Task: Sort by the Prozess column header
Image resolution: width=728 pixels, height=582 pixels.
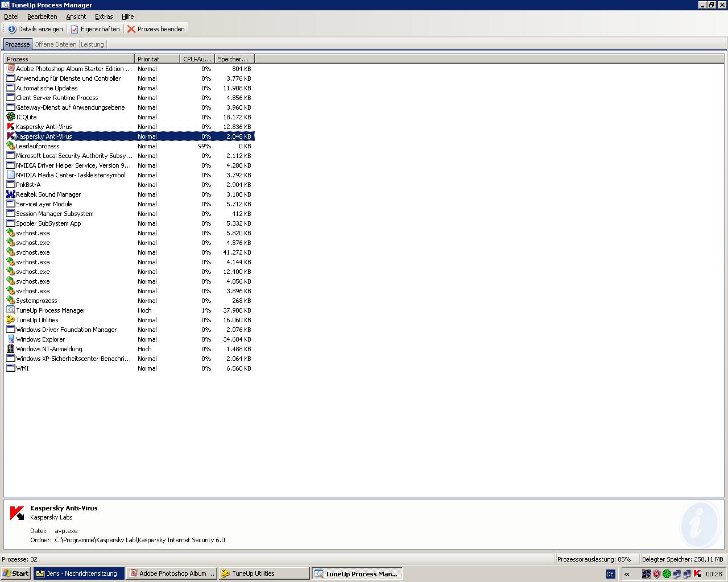Action: click(69, 59)
